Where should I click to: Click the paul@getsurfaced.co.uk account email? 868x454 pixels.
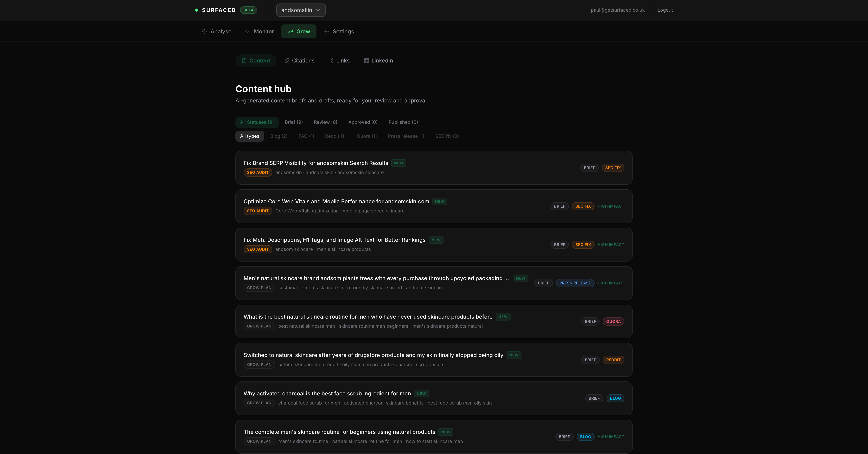(617, 10)
